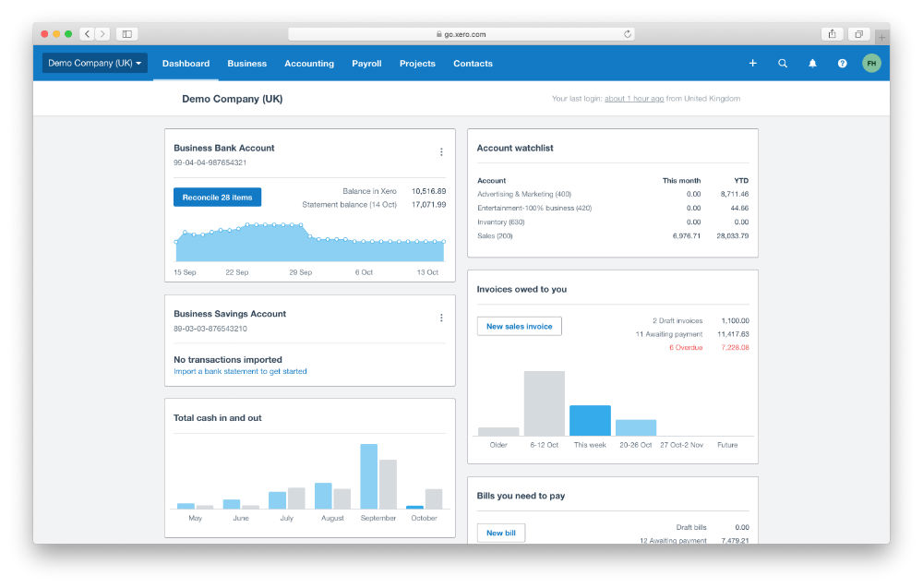
Task: Click New sales invoice button
Action: click(519, 326)
